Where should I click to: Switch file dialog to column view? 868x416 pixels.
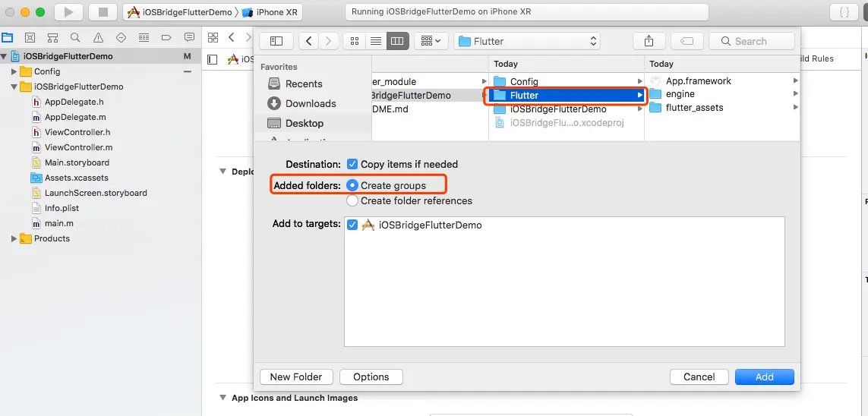pos(397,41)
